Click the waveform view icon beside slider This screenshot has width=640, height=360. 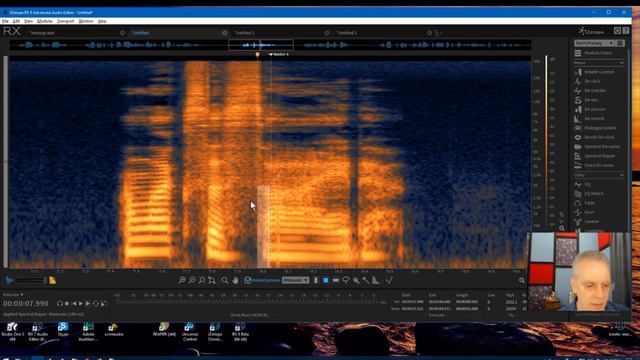9,280
